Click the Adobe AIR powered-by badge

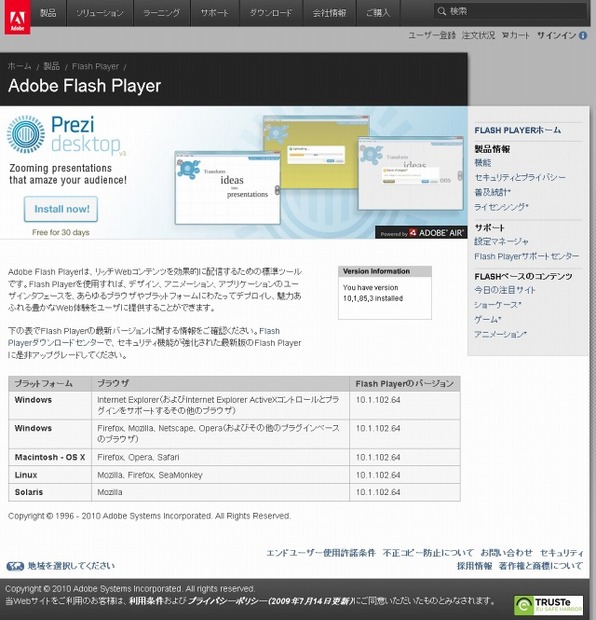click(421, 233)
